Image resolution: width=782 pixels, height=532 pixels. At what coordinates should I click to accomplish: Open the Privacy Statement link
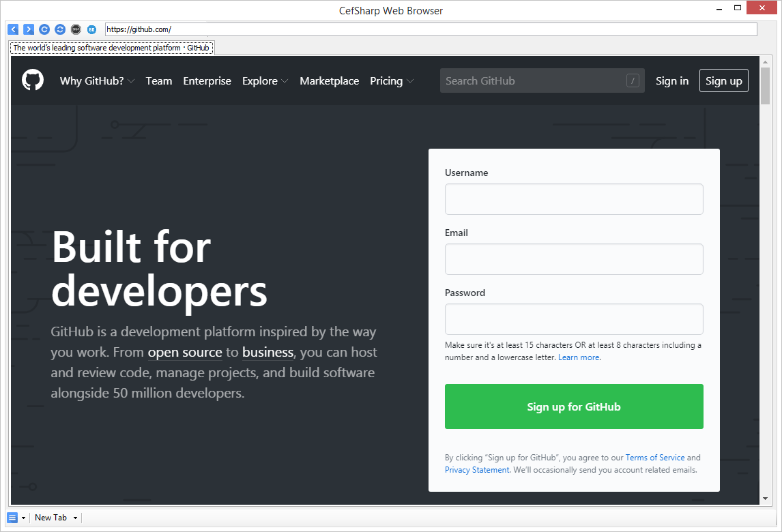pos(477,470)
